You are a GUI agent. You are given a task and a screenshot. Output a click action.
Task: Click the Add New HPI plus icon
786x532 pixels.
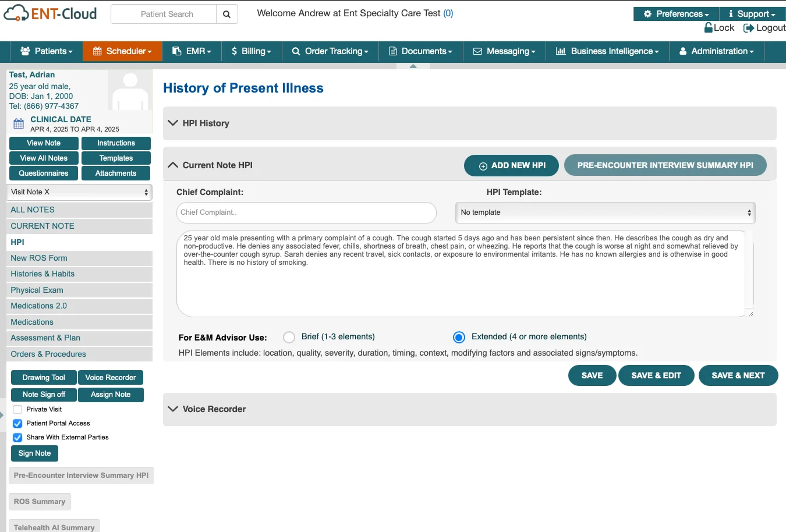[x=483, y=165]
